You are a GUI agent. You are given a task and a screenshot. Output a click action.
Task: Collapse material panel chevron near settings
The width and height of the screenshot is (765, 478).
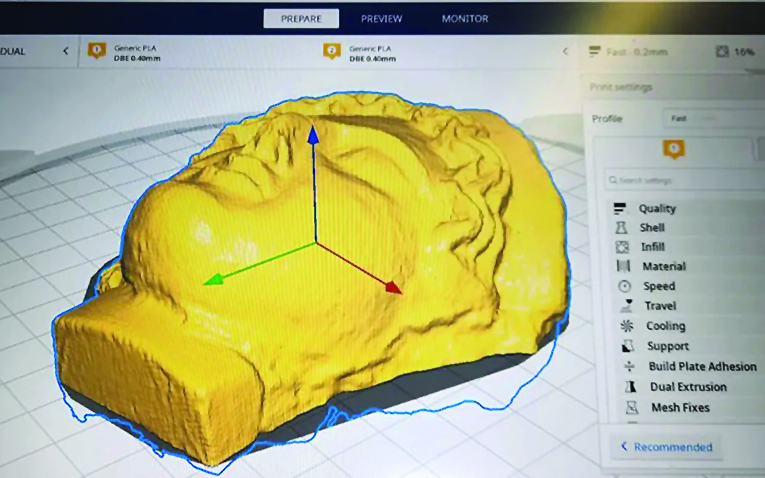pyautogui.click(x=565, y=51)
